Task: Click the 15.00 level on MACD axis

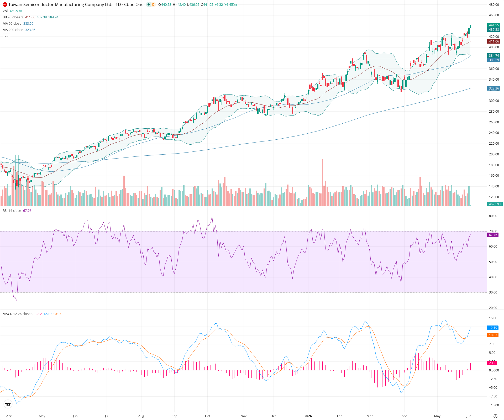Action: click(x=493, y=318)
